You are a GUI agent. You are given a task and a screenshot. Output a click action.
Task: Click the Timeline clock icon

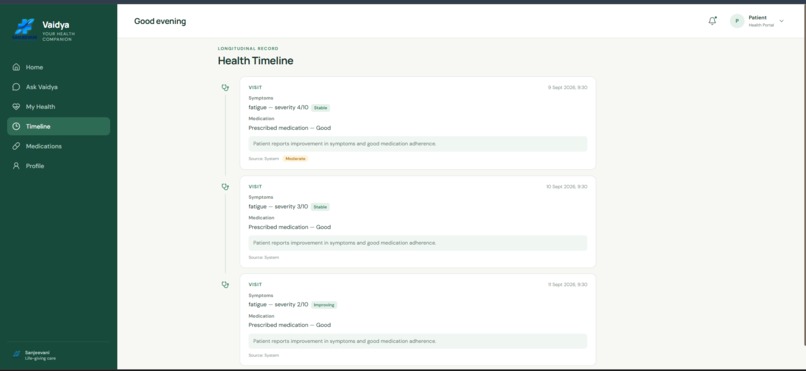pos(16,126)
